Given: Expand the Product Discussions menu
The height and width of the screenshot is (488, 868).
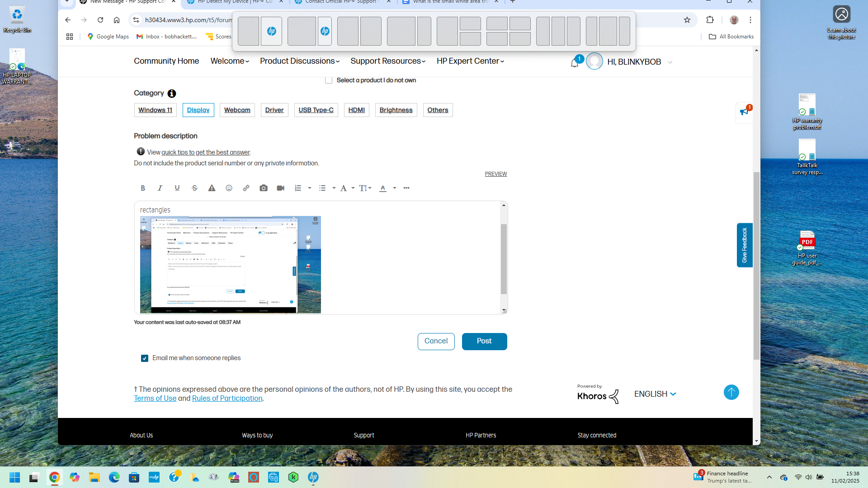Looking at the screenshot, I should pyautogui.click(x=299, y=61).
